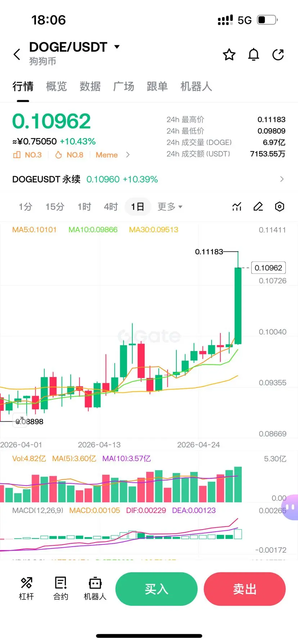Switch to the 广场 tab
This screenshot has height=644, width=298.
pos(124,86)
